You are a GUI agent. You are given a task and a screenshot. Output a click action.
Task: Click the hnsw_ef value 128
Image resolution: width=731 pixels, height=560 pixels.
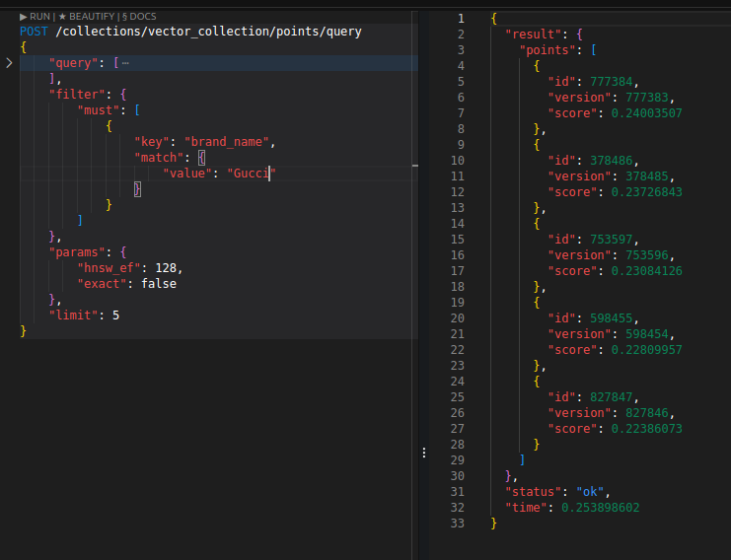[x=169, y=268]
